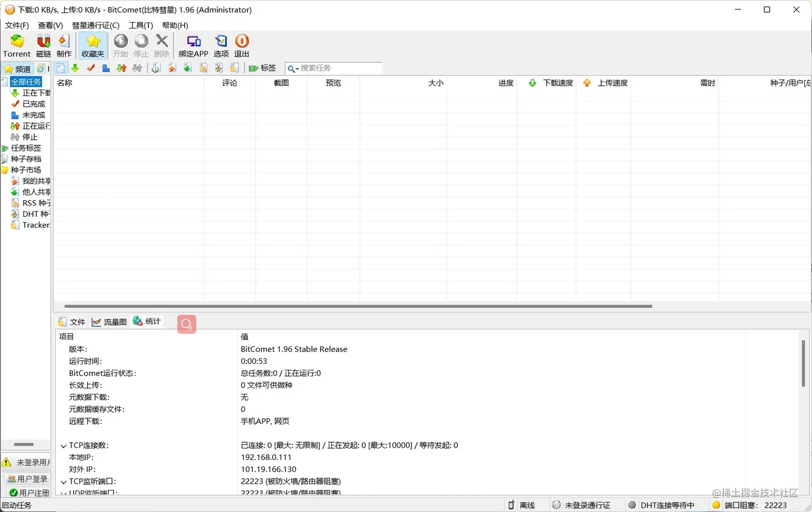Click the 进度 column header
This screenshot has width=812, height=512.
pyautogui.click(x=482, y=83)
